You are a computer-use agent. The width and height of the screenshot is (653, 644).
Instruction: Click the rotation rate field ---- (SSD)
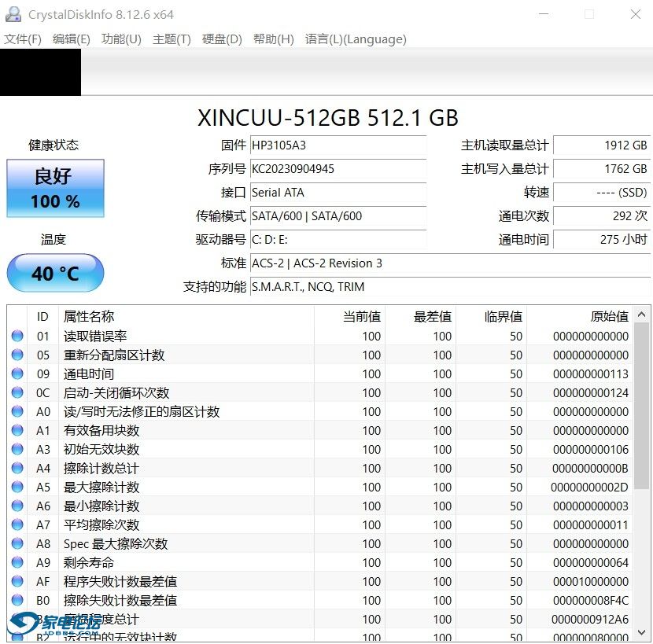tap(602, 193)
